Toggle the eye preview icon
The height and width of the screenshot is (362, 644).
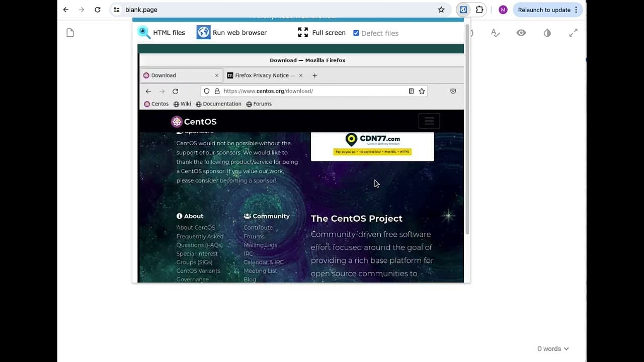pos(521,33)
